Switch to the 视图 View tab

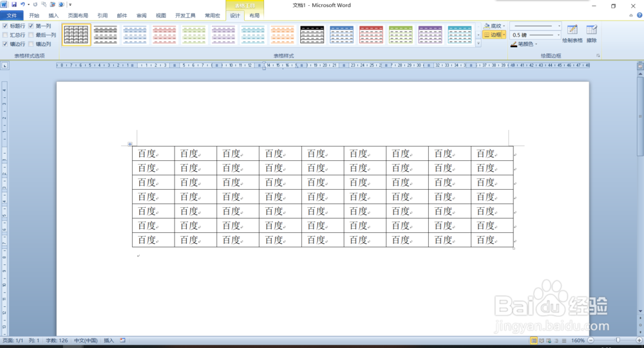pyautogui.click(x=161, y=15)
